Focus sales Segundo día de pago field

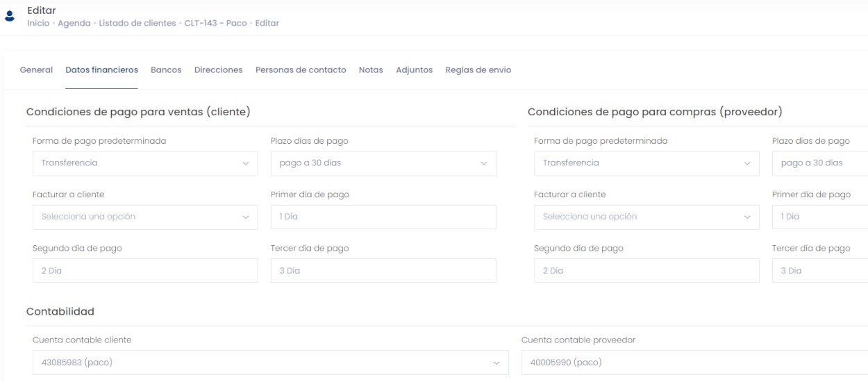point(144,271)
